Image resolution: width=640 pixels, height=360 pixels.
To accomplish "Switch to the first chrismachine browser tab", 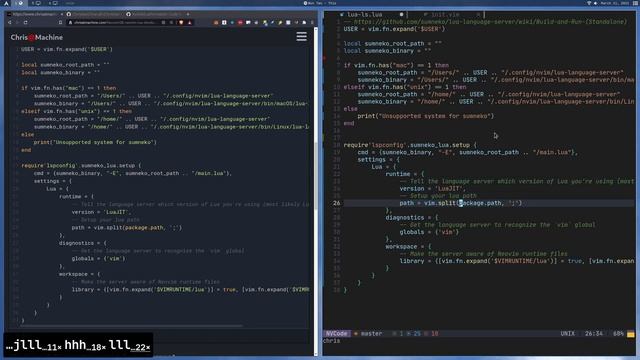I will click(34, 14).
